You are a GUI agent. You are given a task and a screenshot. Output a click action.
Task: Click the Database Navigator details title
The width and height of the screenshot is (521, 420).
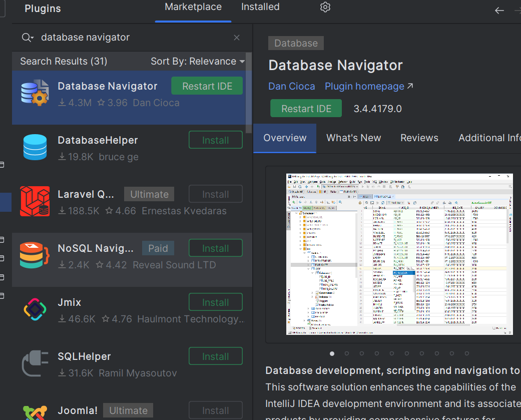pos(335,65)
